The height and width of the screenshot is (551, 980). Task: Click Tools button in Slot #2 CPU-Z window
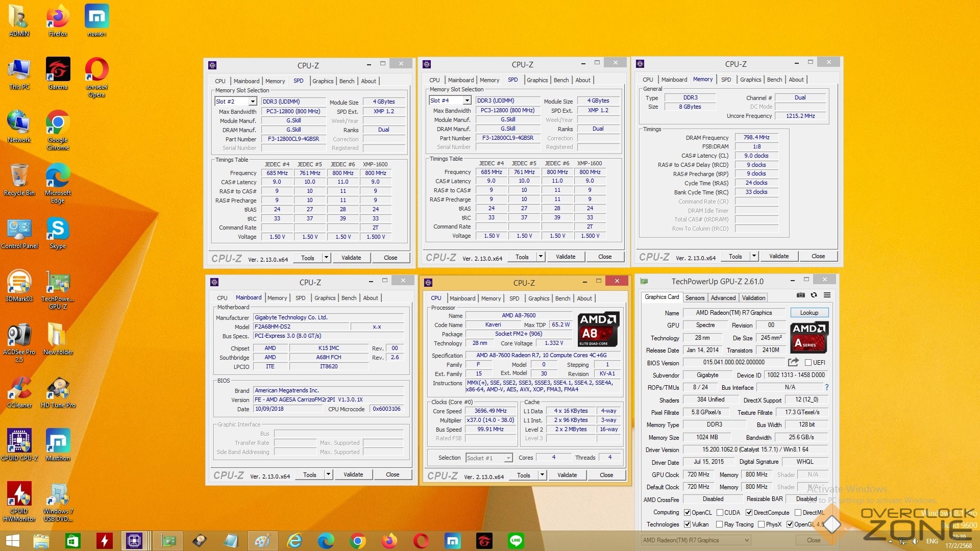(308, 258)
